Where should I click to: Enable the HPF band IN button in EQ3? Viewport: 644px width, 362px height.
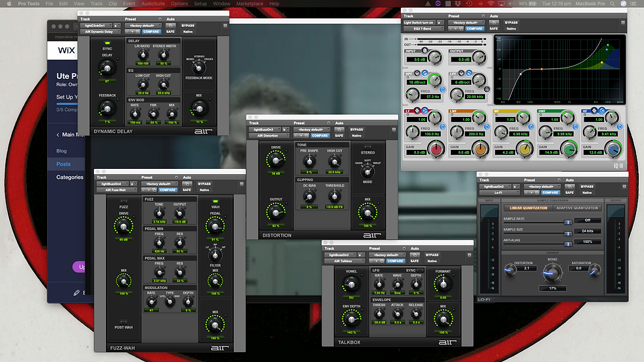pyautogui.click(x=443, y=89)
